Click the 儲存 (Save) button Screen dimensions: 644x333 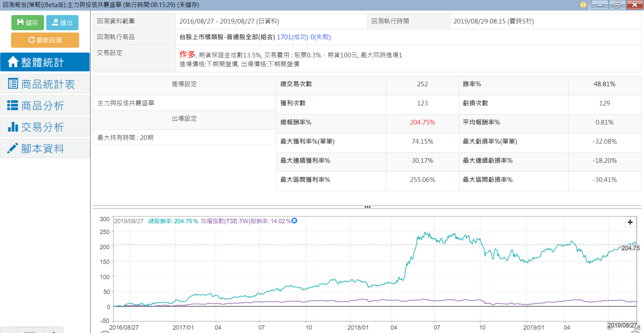point(28,22)
